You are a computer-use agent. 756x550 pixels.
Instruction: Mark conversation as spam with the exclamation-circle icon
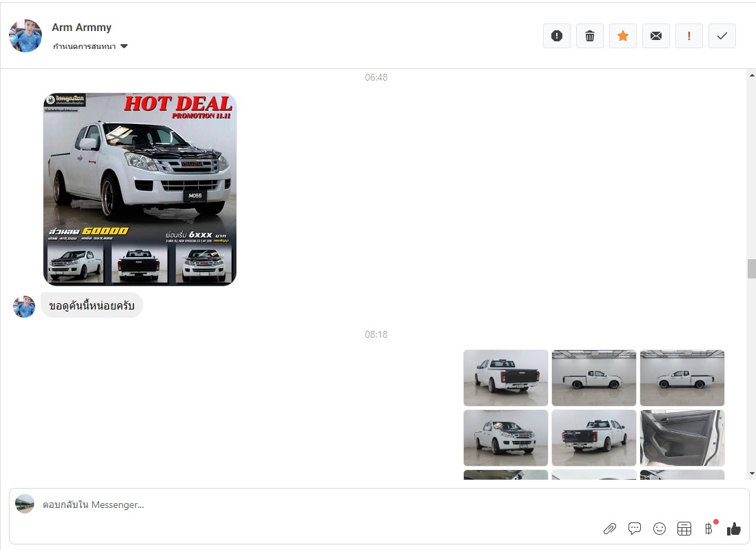click(x=556, y=36)
